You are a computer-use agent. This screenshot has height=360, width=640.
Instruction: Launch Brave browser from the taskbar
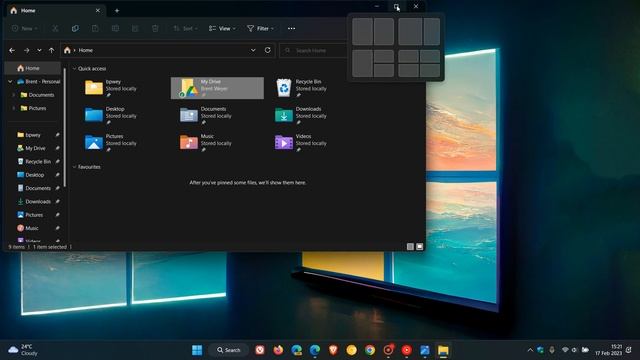tap(333, 350)
